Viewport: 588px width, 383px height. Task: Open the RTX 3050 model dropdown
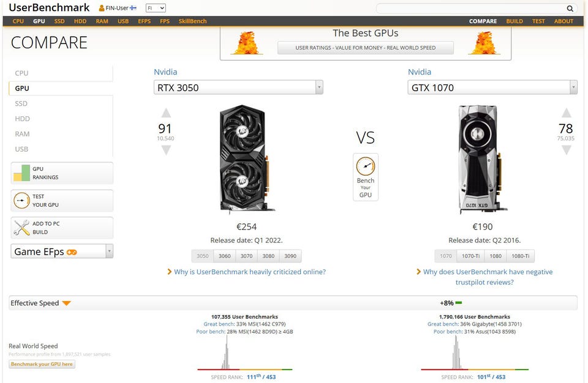point(238,87)
